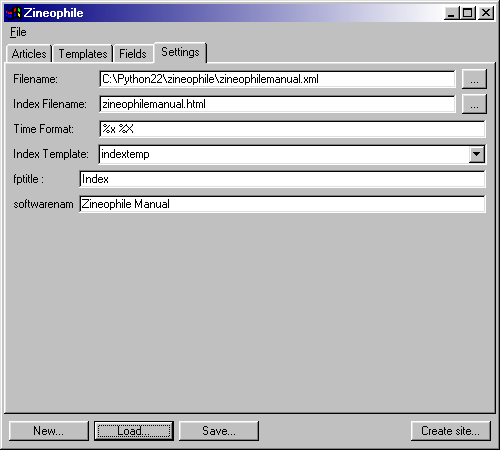Switch to the Articles tab
The image size is (500, 450).
(29, 54)
